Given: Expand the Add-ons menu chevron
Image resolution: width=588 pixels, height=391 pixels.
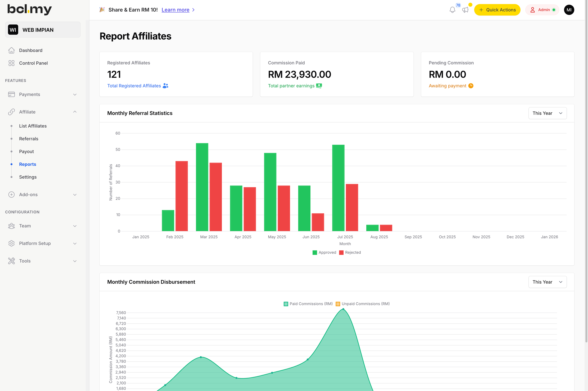Looking at the screenshot, I should pyautogui.click(x=75, y=194).
